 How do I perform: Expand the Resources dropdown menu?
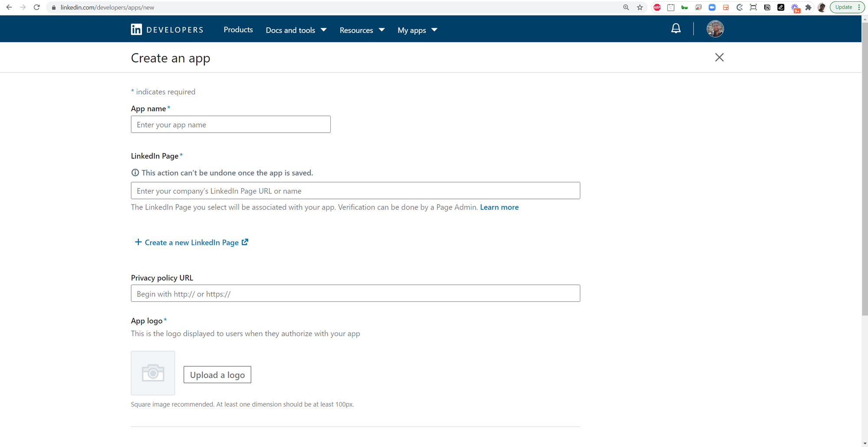pos(362,30)
